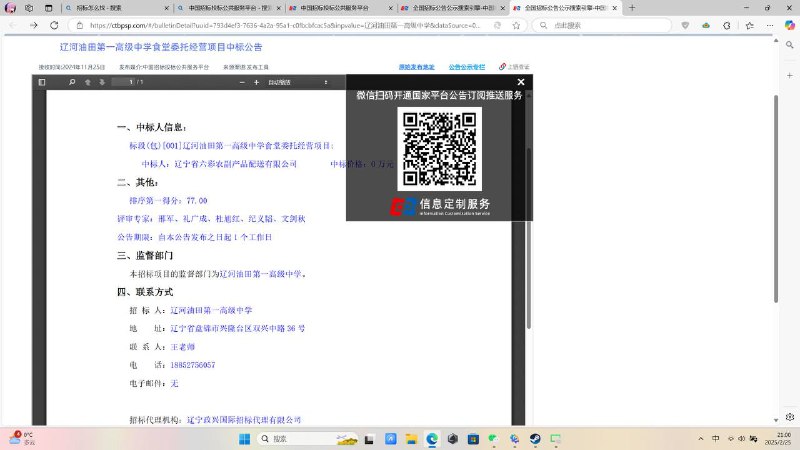The width and height of the screenshot is (800, 450).
Task: Click winner text 辽宁省六彩农副产品配送有限公司
Action: 236,164
